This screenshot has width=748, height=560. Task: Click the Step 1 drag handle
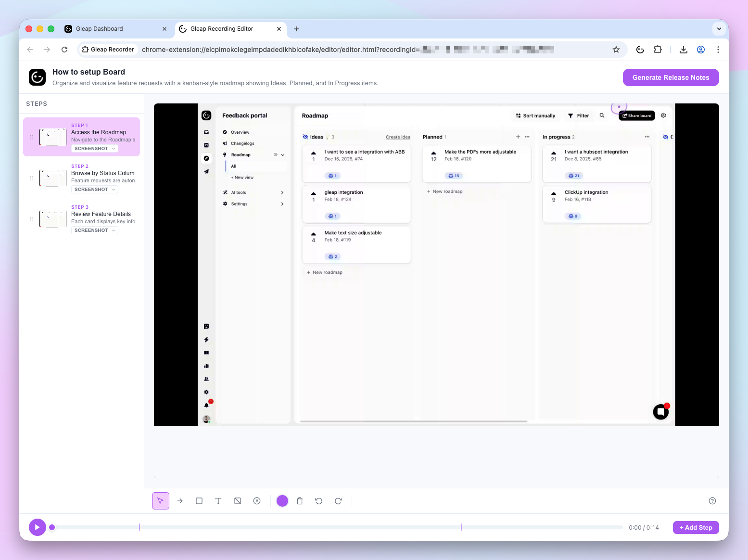(31, 137)
